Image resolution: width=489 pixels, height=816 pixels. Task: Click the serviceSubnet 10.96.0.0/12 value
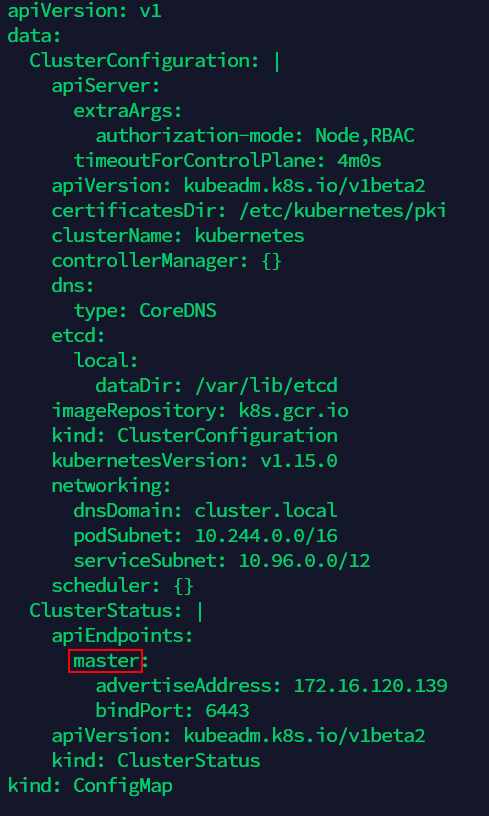pyautogui.click(x=304, y=560)
